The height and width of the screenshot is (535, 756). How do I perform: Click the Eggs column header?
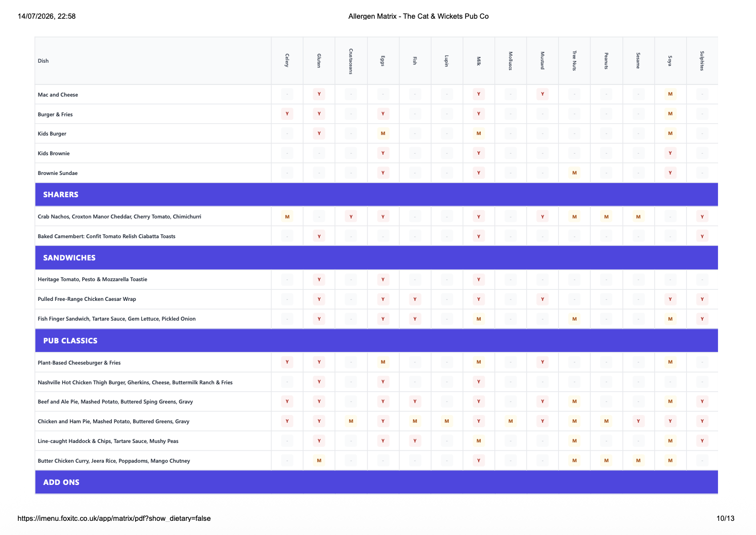pyautogui.click(x=383, y=61)
